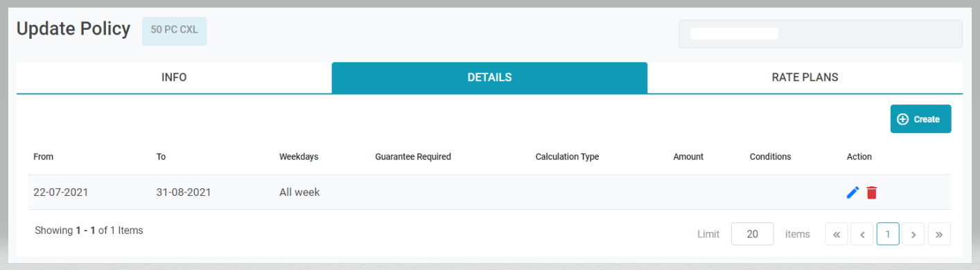Click the Calculation Type column header
980x270 pixels.
[567, 156]
